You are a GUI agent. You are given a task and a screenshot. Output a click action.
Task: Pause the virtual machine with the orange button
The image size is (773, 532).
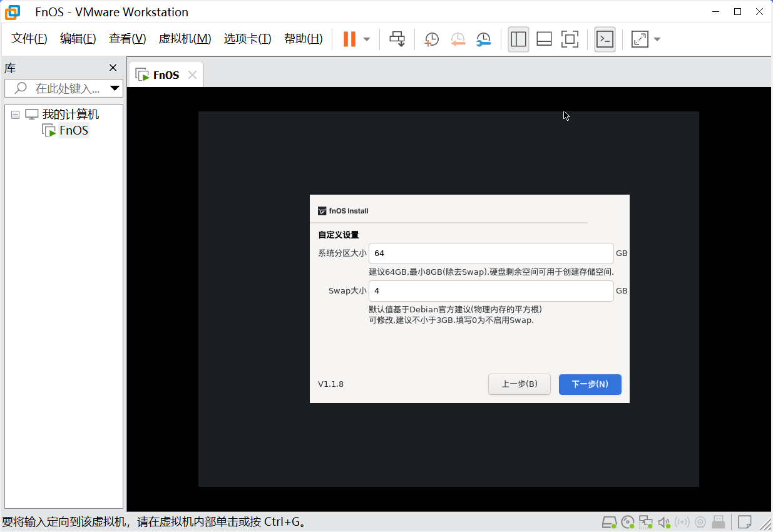click(349, 39)
